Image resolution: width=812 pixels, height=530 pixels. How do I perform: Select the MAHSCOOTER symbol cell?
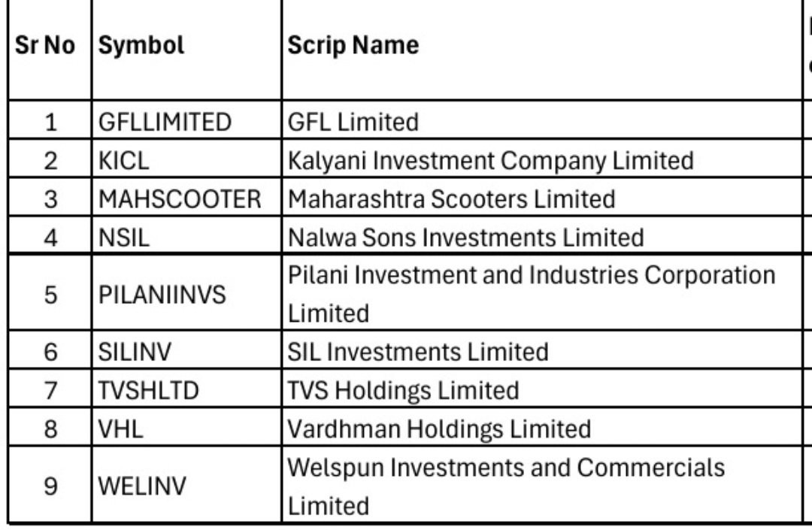(186, 197)
